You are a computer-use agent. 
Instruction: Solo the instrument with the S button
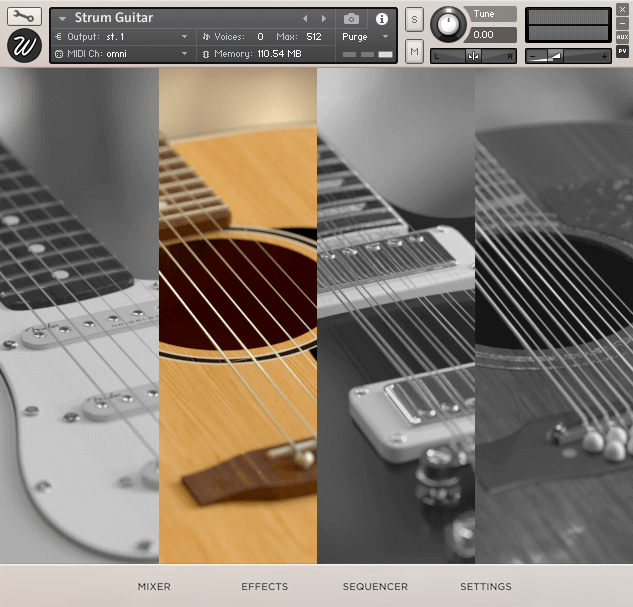[414, 19]
